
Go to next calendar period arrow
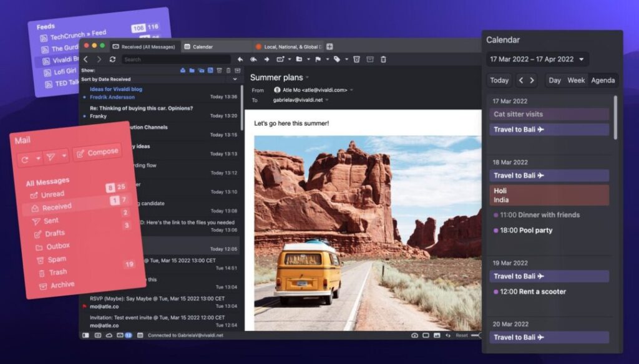coord(532,80)
